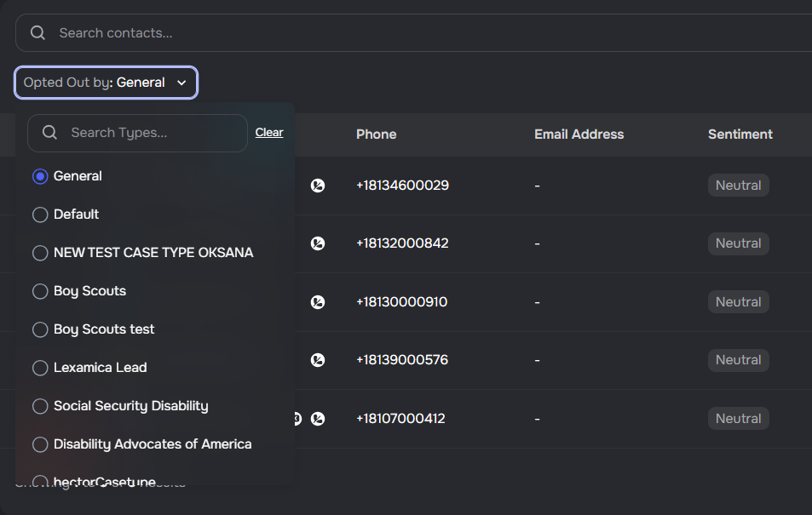
Task: Collapse the Opted Out by dropdown chevron
Action: pyautogui.click(x=181, y=83)
